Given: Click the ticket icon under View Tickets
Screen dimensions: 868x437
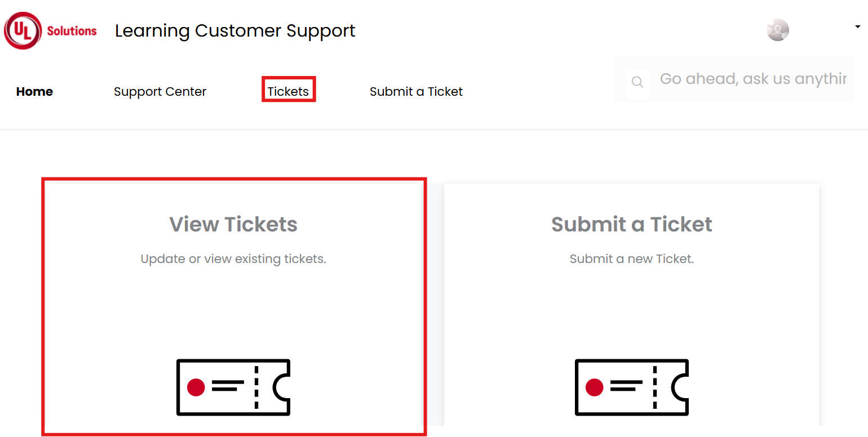Looking at the screenshot, I should 233,387.
